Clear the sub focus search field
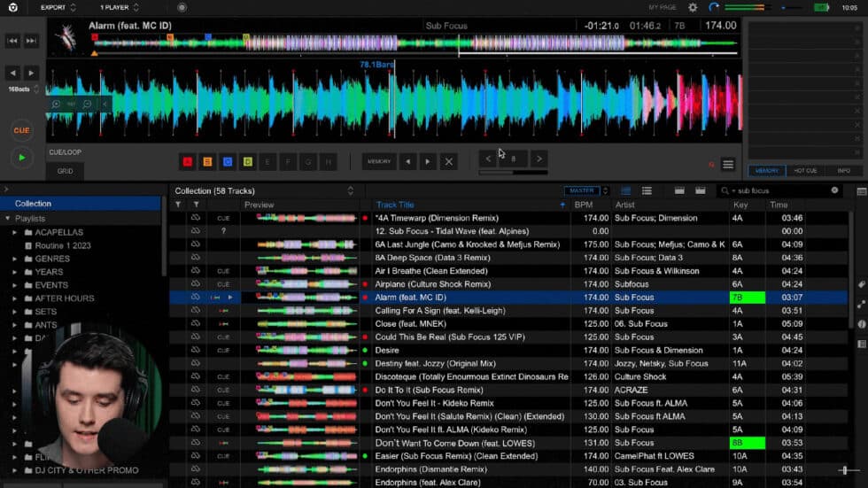The image size is (868, 488). coord(833,190)
